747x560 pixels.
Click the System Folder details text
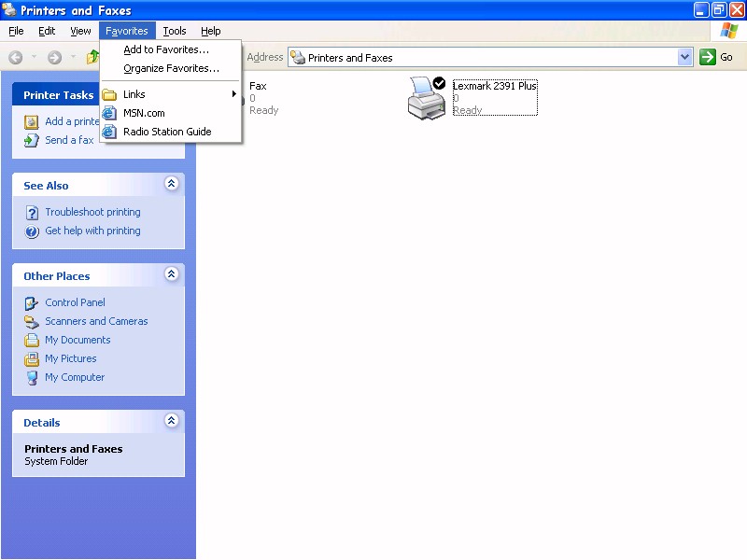[56, 461]
